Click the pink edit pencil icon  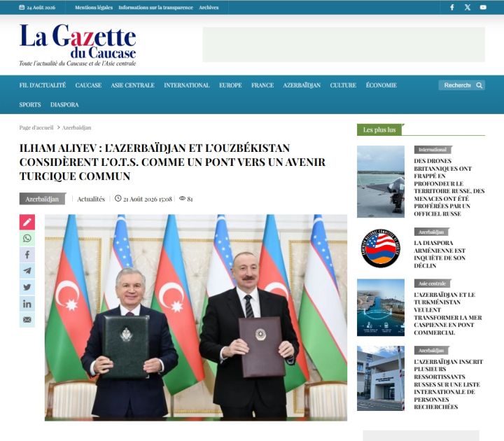tap(27, 222)
